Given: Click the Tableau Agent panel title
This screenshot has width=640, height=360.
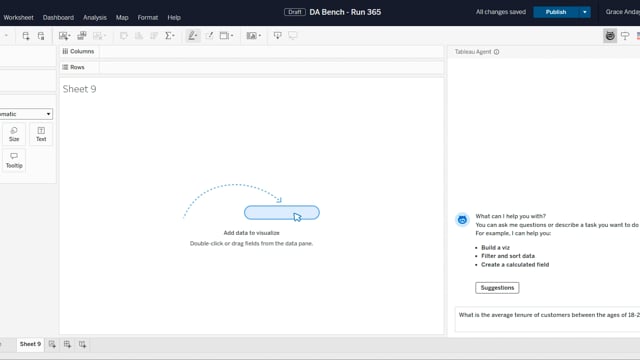Looking at the screenshot, I should coord(473,52).
